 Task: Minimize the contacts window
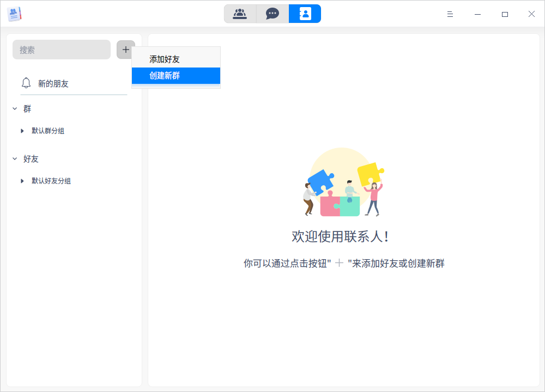(477, 14)
